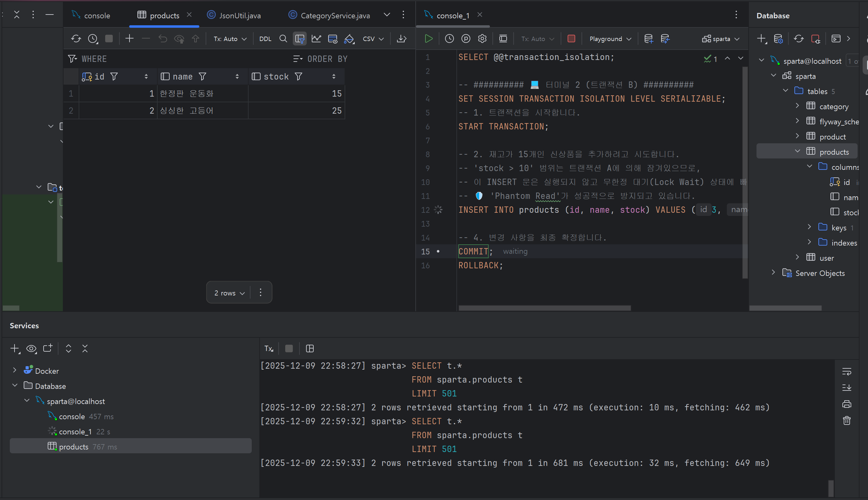Click the horizontal scrollbar under the SQL editor
The height and width of the screenshot is (500, 868).
544,308
